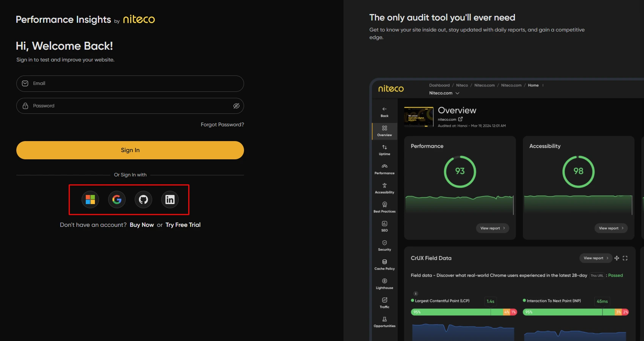This screenshot has height=341, width=644.
Task: Open the Forgot Password link
Action: click(222, 124)
